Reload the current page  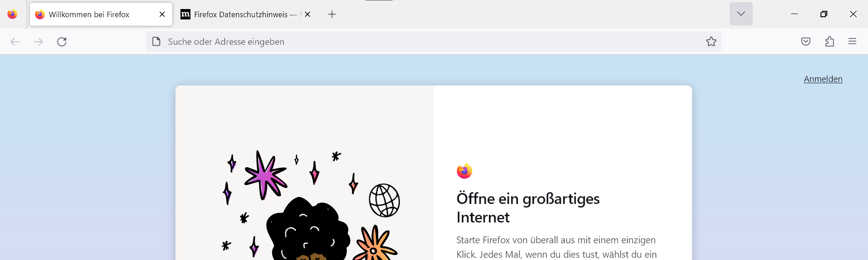click(62, 42)
